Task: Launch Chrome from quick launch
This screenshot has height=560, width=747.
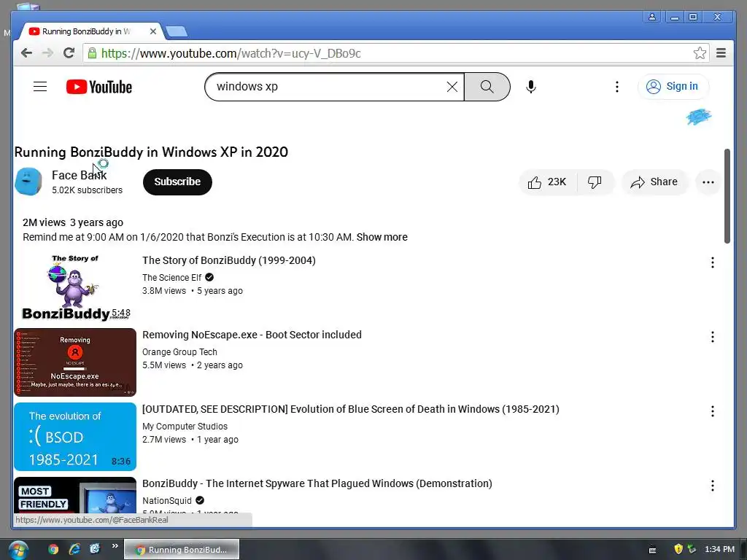Action: click(x=53, y=550)
